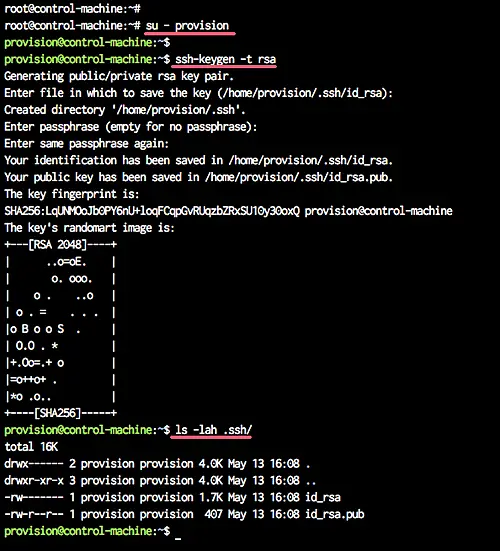Click 'Your identification has been saved' line
Image resolution: width=500 pixels, height=551 pixels.
pos(198,161)
